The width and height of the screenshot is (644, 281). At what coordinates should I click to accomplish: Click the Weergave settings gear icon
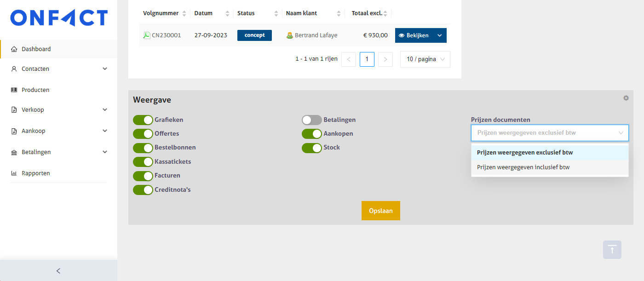[626, 98]
